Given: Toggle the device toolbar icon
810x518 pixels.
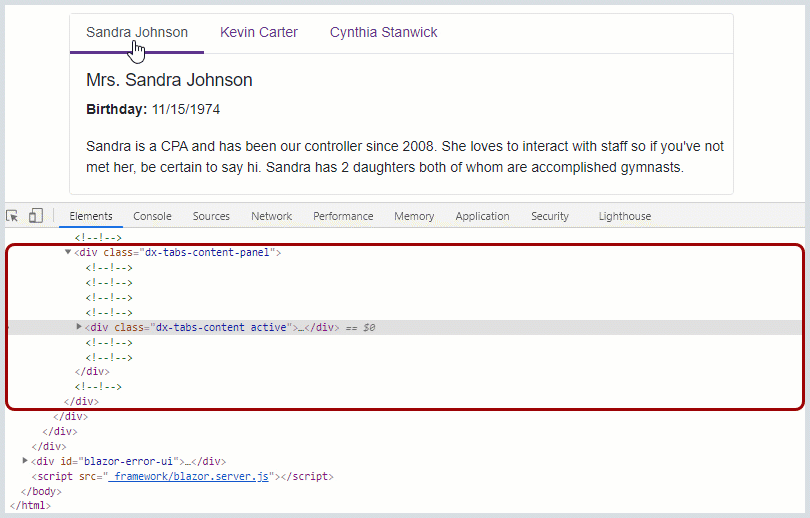Looking at the screenshot, I should click(35, 216).
